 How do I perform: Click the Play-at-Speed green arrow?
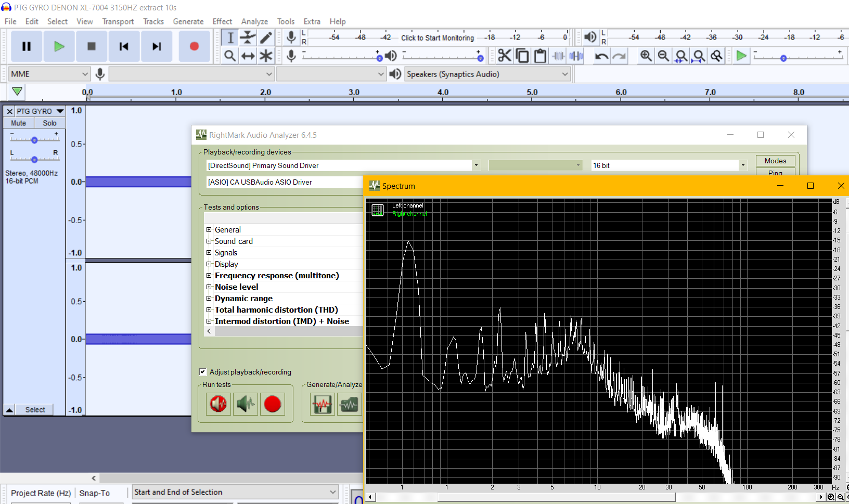click(x=741, y=56)
